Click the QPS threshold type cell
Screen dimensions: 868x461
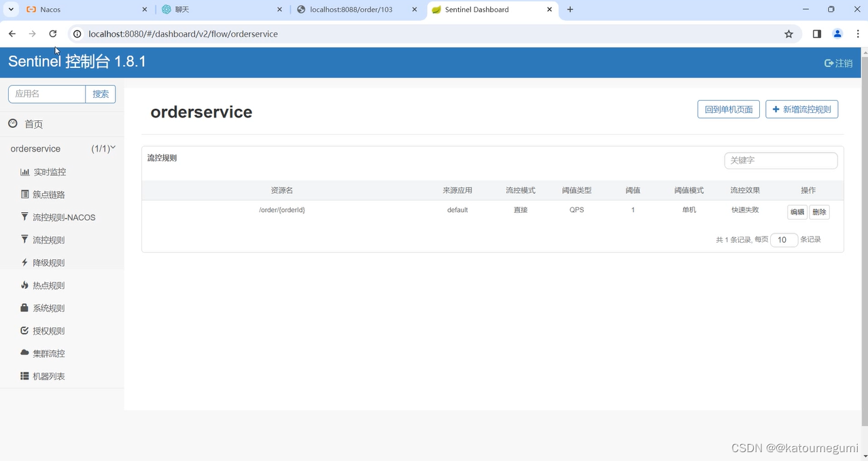(576, 210)
